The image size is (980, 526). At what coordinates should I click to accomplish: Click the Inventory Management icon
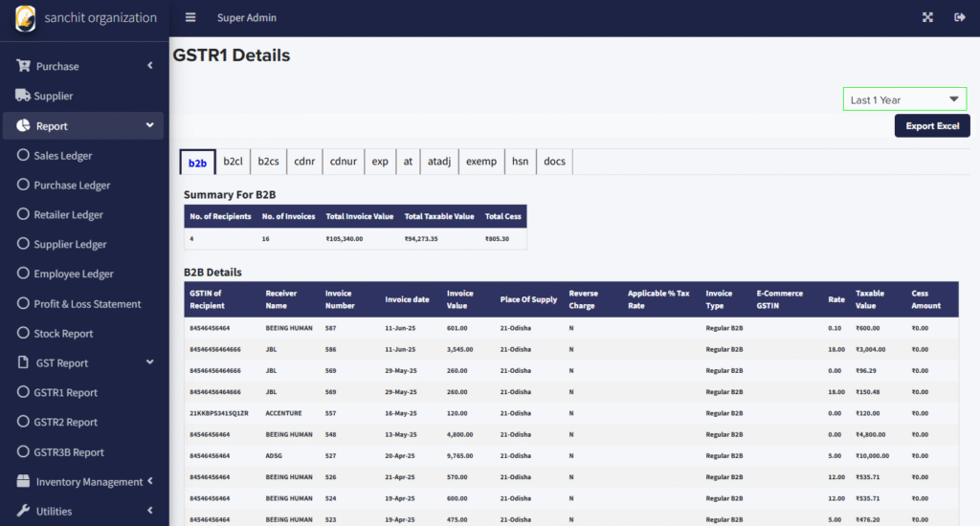point(23,481)
